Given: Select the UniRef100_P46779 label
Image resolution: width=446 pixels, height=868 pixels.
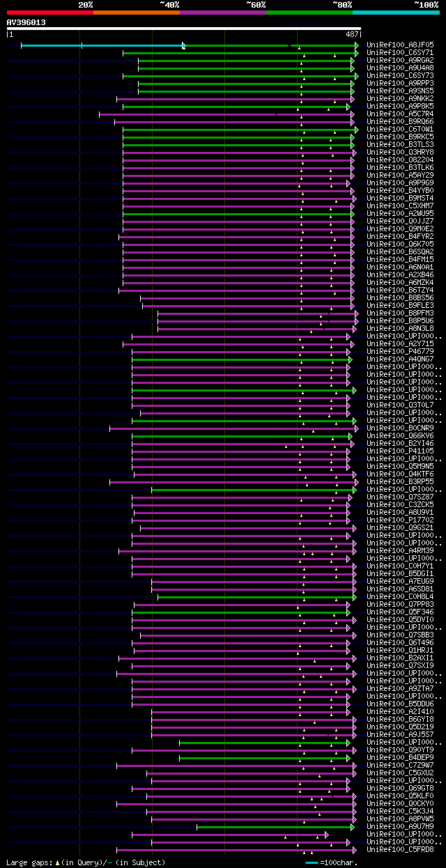Looking at the screenshot, I should pyautogui.click(x=401, y=352).
